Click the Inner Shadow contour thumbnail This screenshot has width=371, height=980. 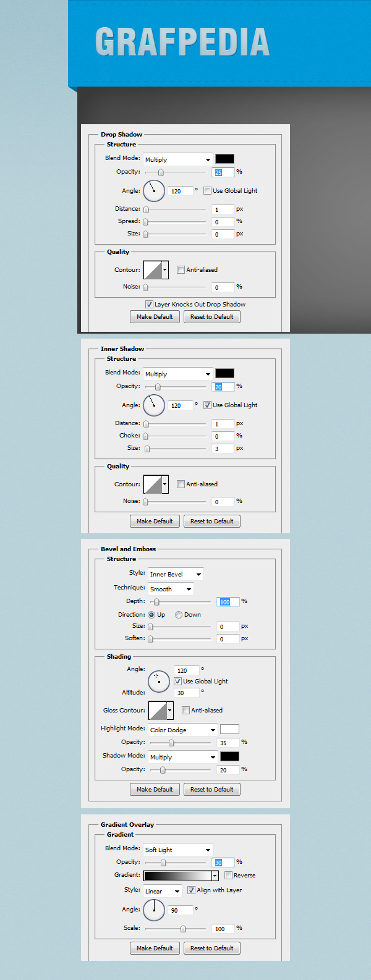(x=152, y=484)
